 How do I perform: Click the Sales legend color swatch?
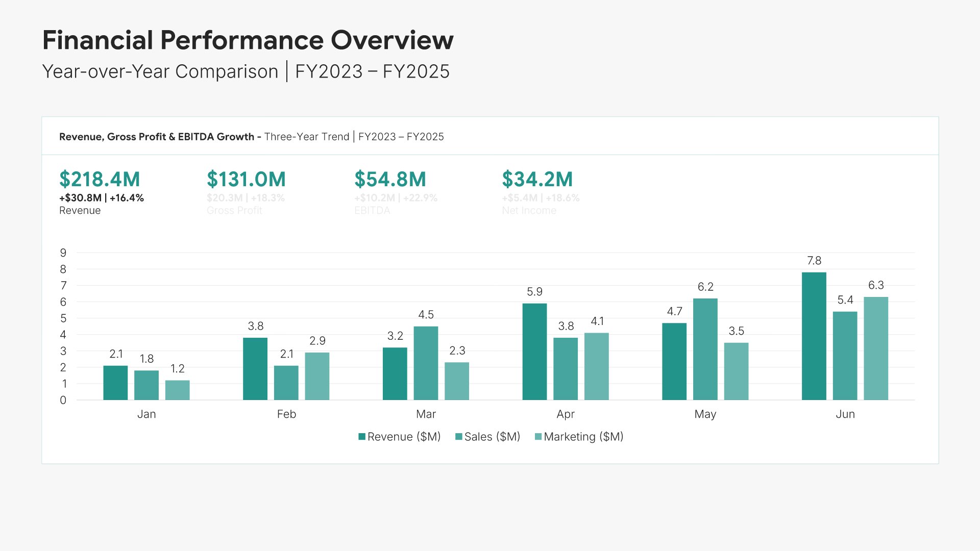pyautogui.click(x=459, y=437)
